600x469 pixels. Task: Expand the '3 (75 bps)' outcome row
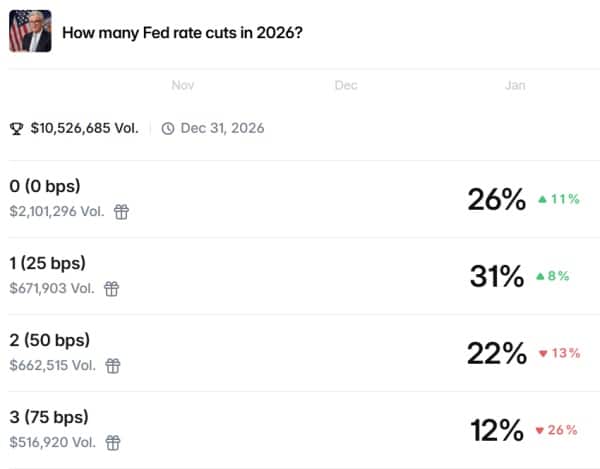tap(48, 417)
